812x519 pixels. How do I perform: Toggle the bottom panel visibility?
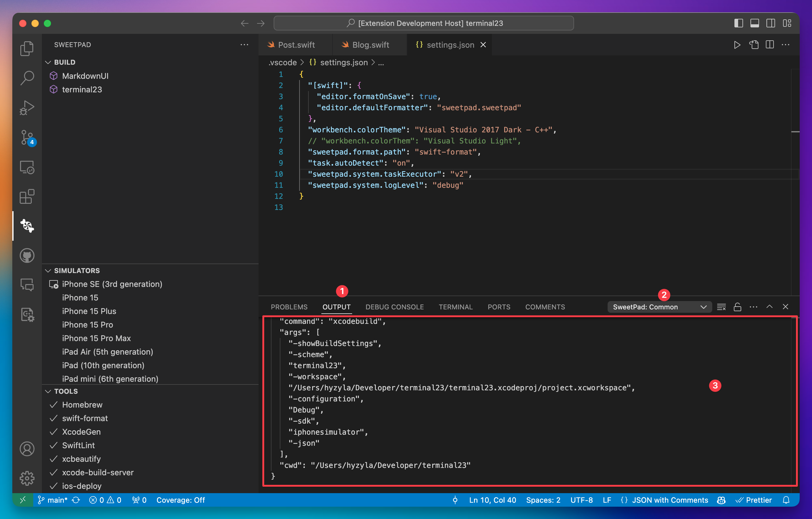tap(755, 23)
